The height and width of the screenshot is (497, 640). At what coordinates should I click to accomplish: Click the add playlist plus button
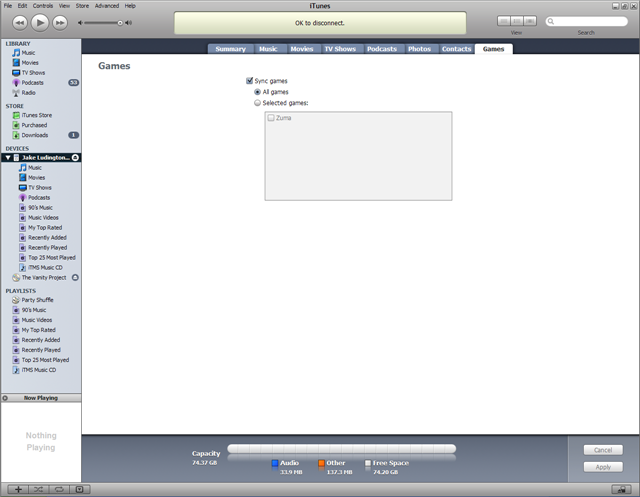18,489
